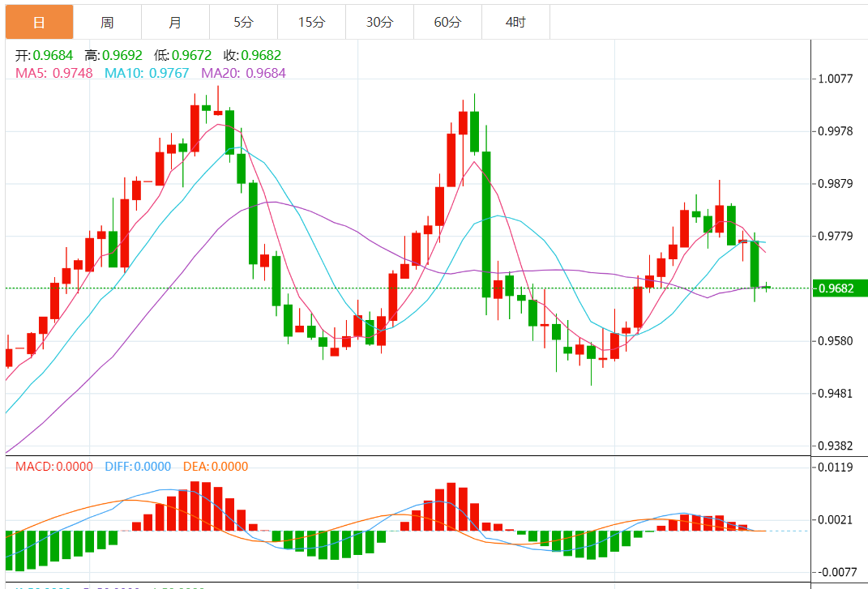868x589 pixels.
Task: Switch to the 月 monthly tab
Action: (x=175, y=22)
